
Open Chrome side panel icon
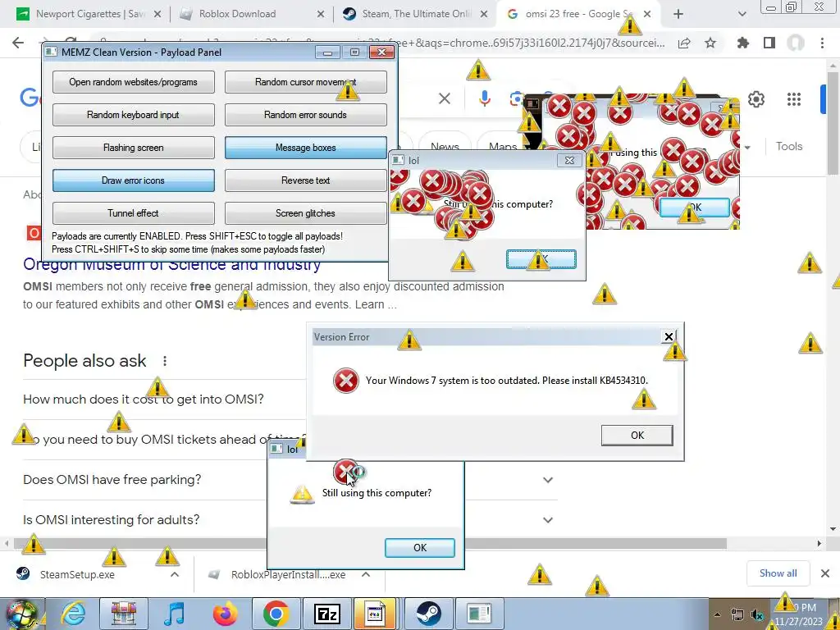pyautogui.click(x=769, y=43)
